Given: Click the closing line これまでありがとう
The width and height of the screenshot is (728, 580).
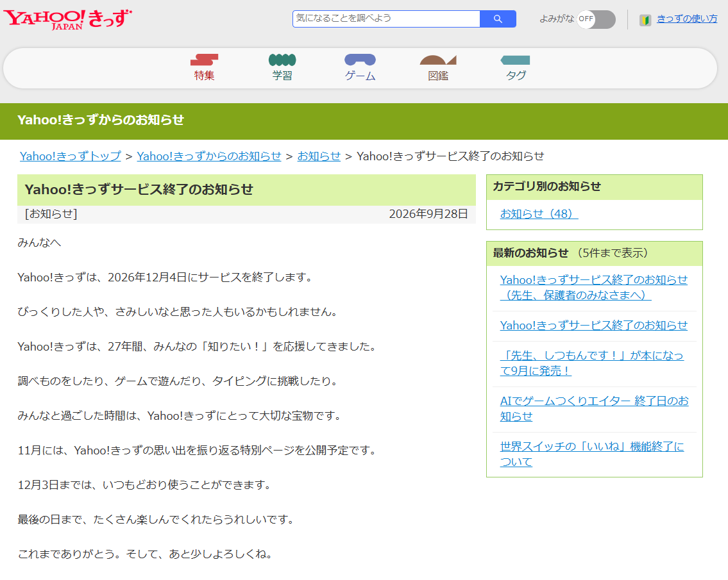Looking at the screenshot, I should (x=145, y=554).
